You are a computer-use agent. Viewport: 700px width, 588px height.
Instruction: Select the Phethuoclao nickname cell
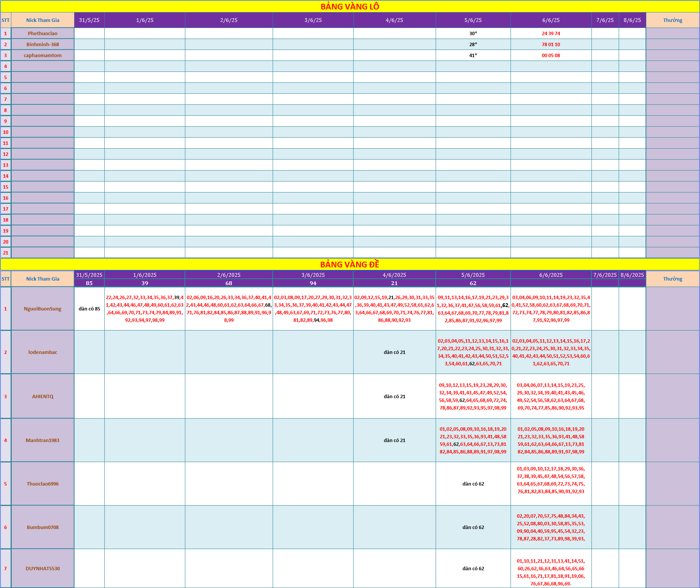pos(43,33)
